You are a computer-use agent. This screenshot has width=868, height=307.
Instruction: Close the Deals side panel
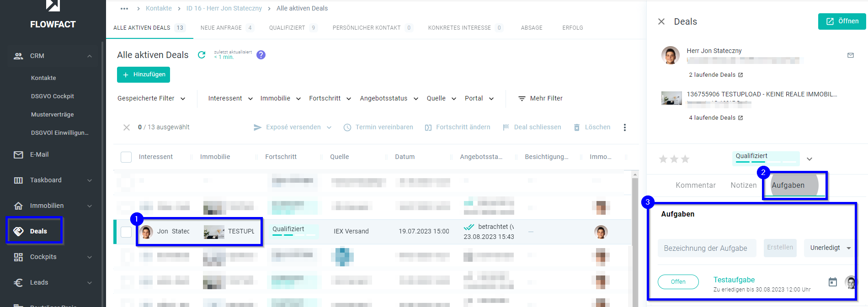(661, 21)
